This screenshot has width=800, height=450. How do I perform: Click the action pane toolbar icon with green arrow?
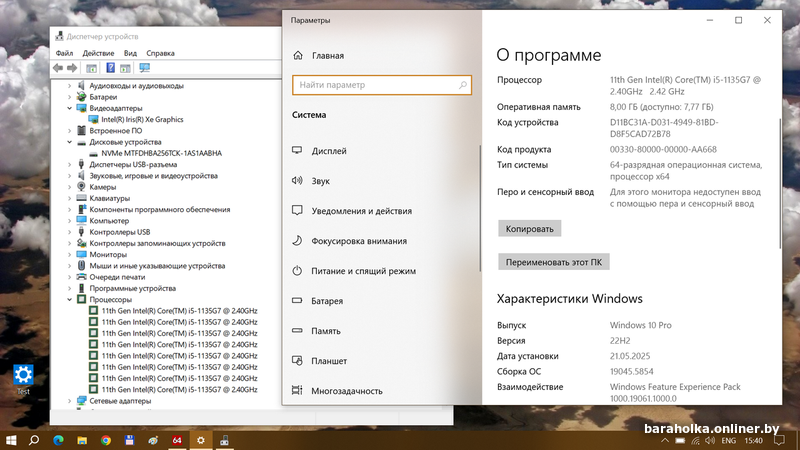(125, 68)
